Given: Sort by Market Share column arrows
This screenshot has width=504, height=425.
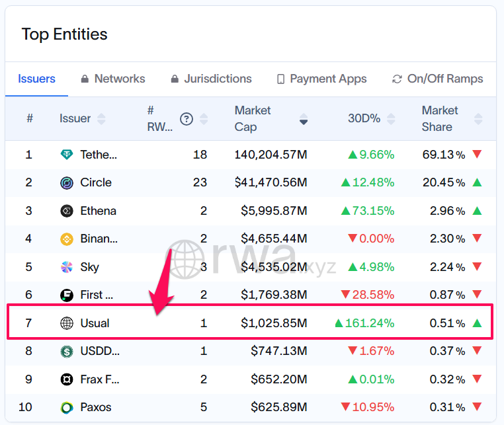Looking at the screenshot, I should (478, 119).
